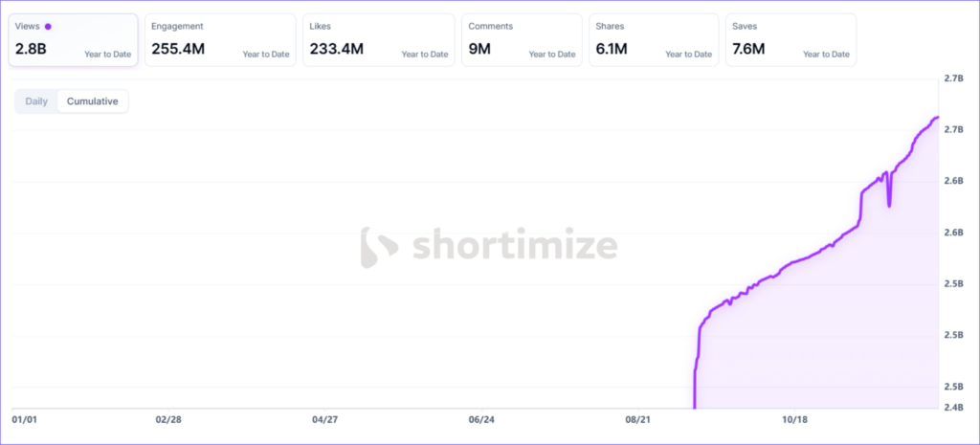Viewport: 980px width, 445px height.
Task: Click the 2.8B views total value
Action: [31, 48]
